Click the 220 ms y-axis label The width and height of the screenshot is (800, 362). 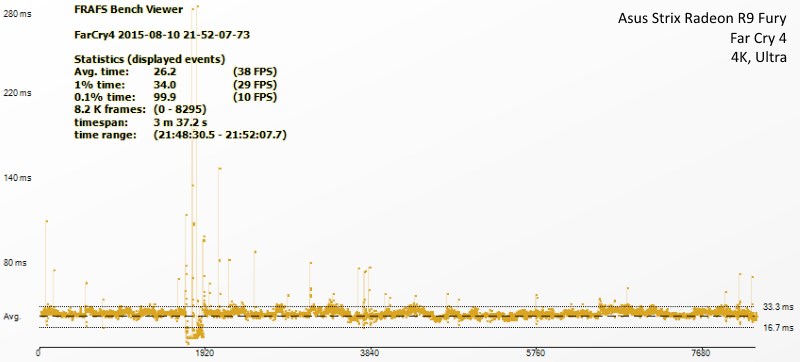17,93
